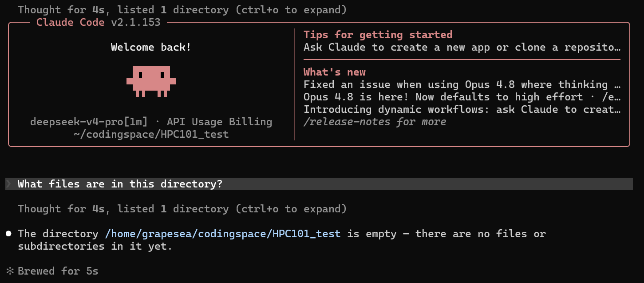The image size is (644, 283).
Task: Click the Brewed for 5s status text
Action: 58,271
